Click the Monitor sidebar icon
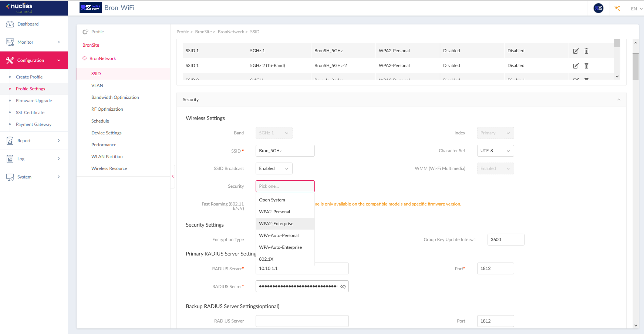644x334 pixels. pyautogui.click(x=10, y=42)
